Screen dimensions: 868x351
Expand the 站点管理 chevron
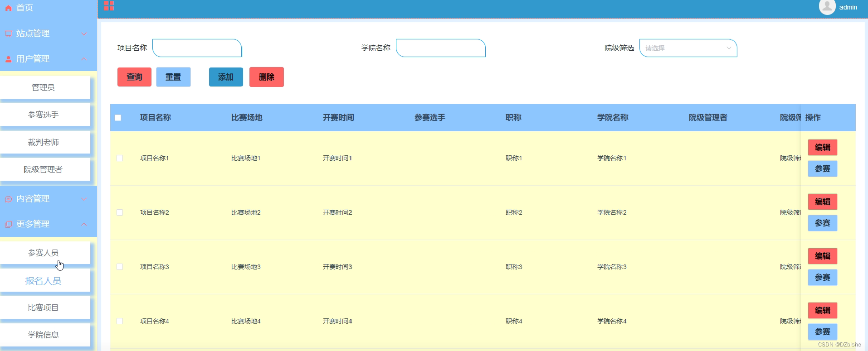[84, 34]
